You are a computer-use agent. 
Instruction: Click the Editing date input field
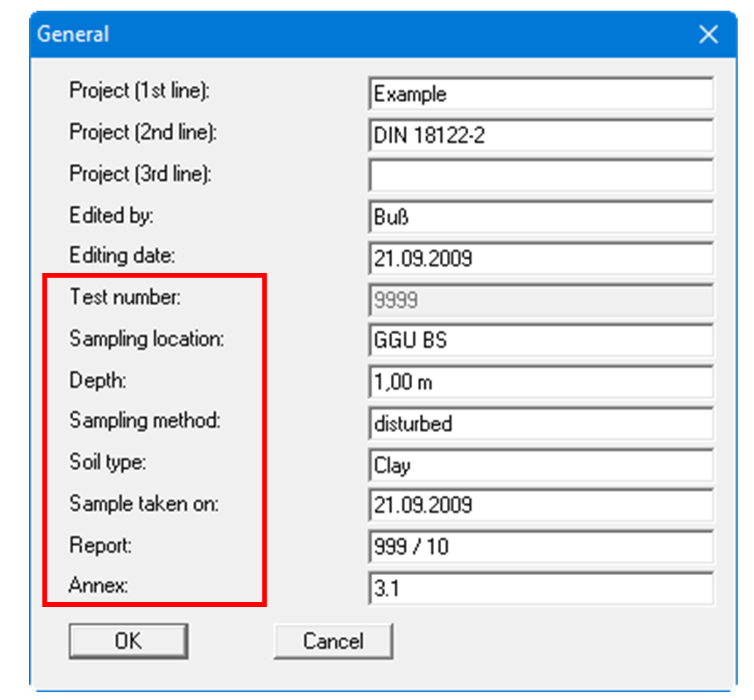(x=540, y=259)
